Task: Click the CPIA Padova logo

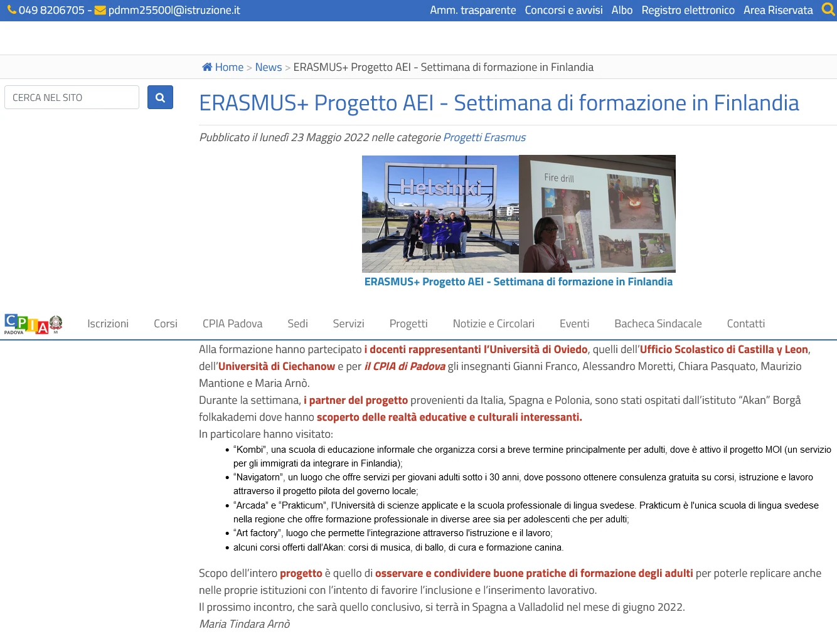Action: (x=26, y=324)
